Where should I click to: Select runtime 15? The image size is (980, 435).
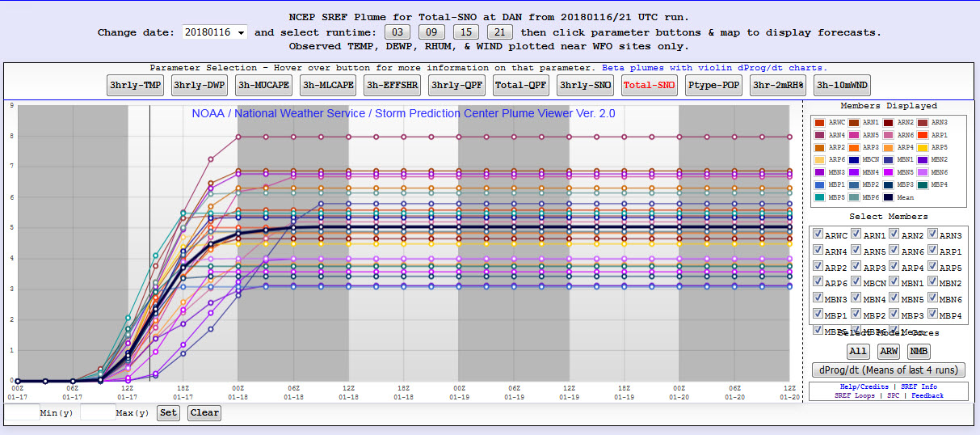tap(466, 32)
